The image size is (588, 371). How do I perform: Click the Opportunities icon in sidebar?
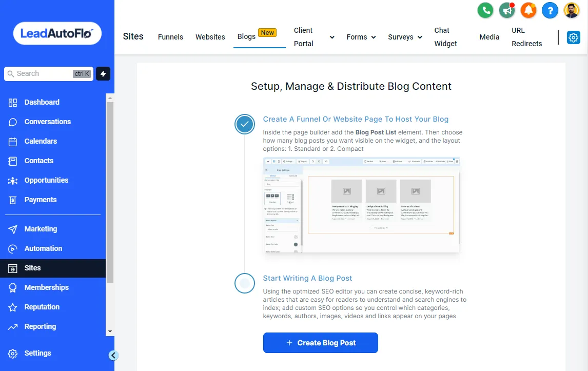pyautogui.click(x=13, y=181)
